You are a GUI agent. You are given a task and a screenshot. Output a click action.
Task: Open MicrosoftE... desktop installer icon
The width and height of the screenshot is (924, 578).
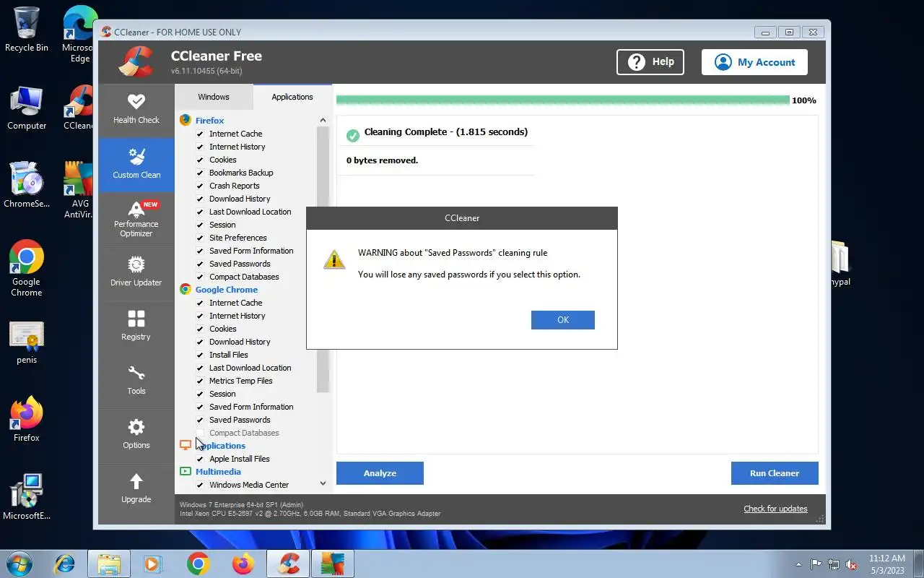tap(27, 497)
